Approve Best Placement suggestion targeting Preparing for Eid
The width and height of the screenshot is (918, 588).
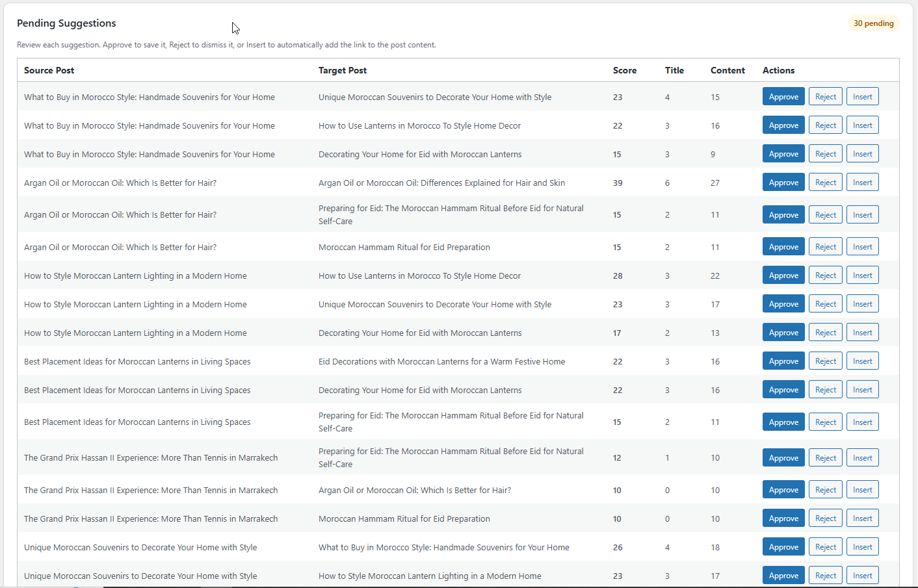pyautogui.click(x=783, y=422)
